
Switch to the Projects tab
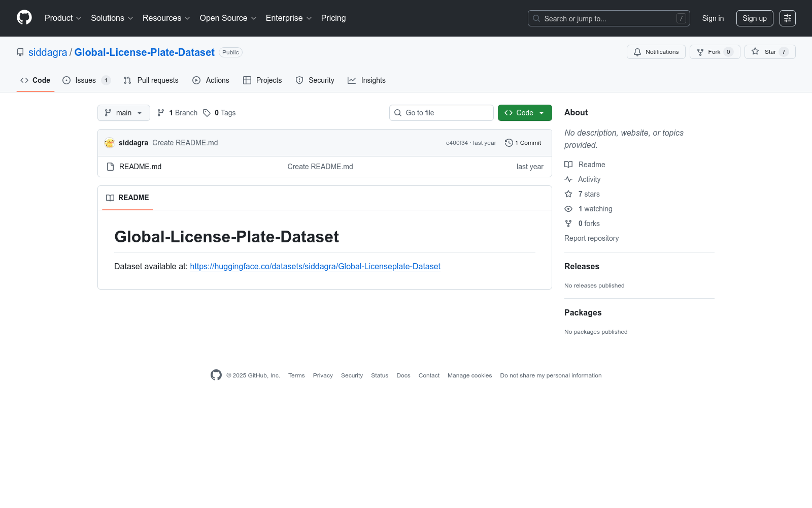point(262,80)
